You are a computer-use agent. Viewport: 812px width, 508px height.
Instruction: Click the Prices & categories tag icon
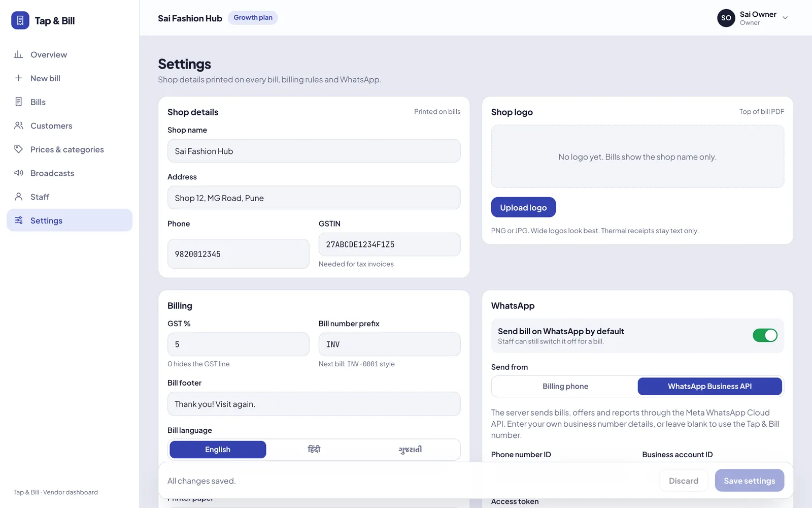pyautogui.click(x=19, y=149)
